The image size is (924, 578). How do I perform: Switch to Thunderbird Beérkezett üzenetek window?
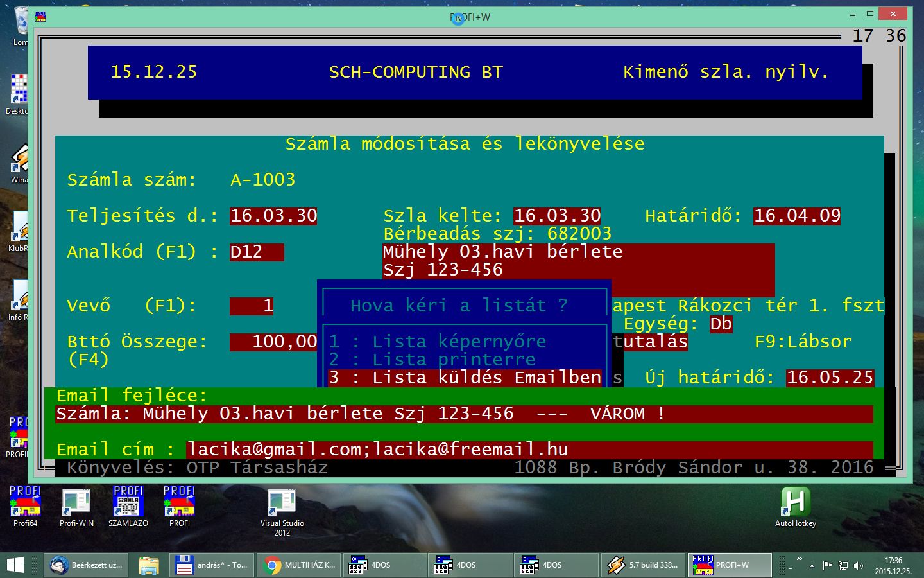pyautogui.click(x=87, y=565)
